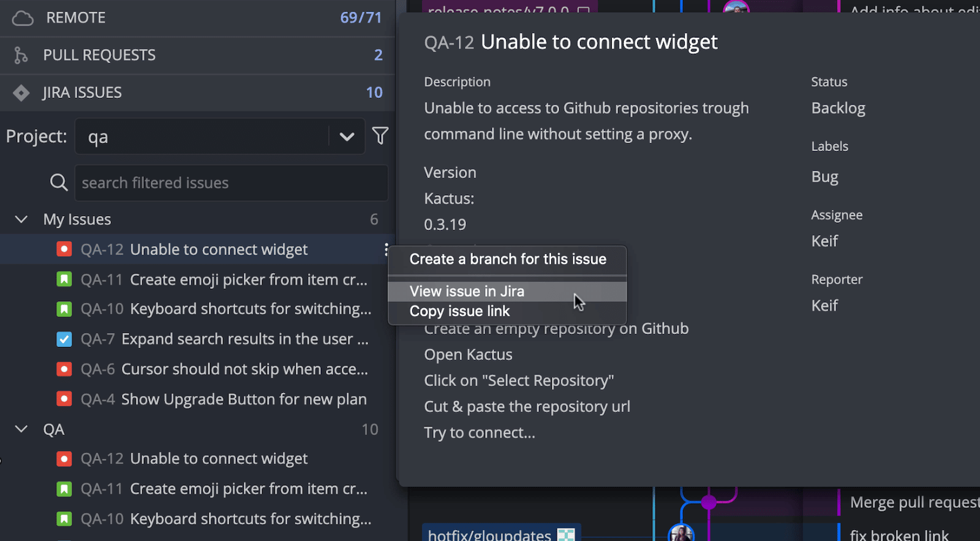980x541 pixels.
Task: Click the search magnifier icon
Action: click(59, 182)
